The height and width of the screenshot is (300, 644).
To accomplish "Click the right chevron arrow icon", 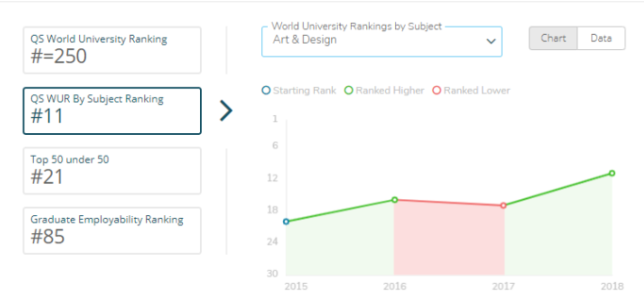I will point(226,112).
